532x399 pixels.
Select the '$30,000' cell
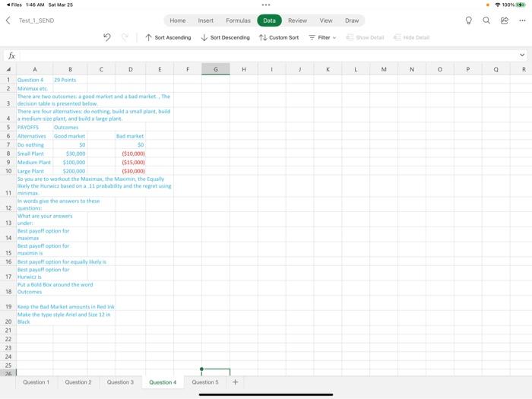pyautogui.click(x=70, y=154)
